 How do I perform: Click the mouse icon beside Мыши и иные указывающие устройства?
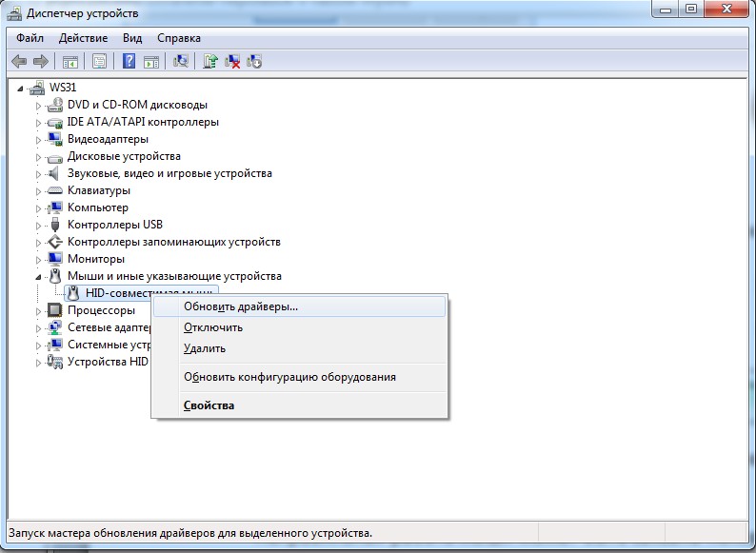tap(55, 276)
